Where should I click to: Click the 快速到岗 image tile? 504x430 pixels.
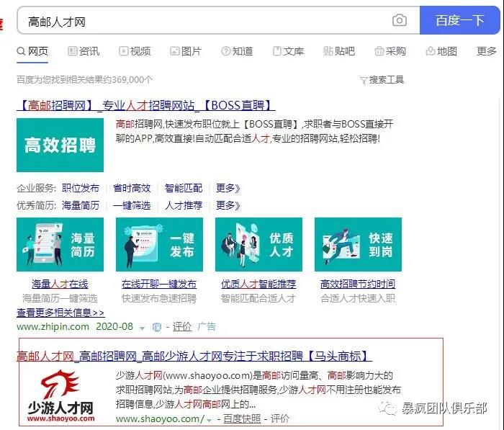point(358,244)
